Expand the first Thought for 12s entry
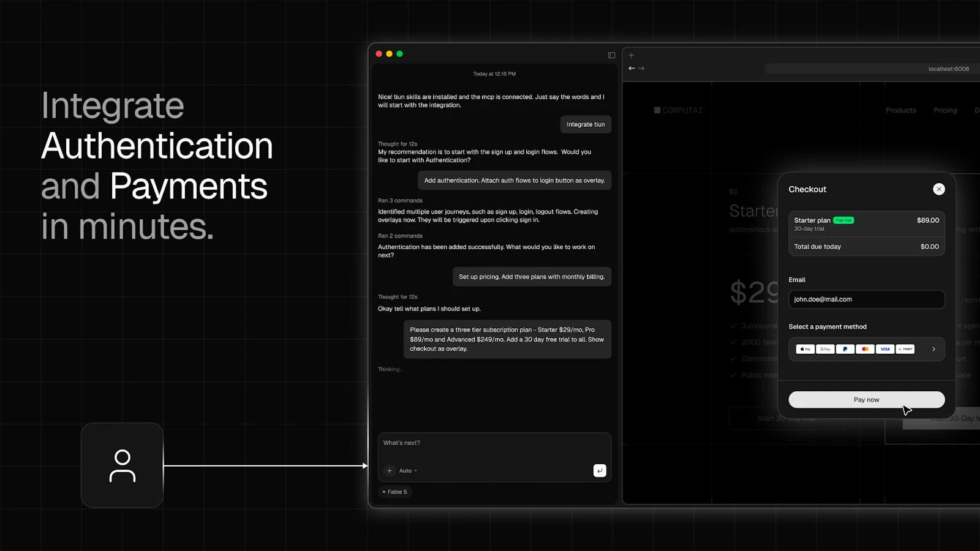 tap(398, 144)
